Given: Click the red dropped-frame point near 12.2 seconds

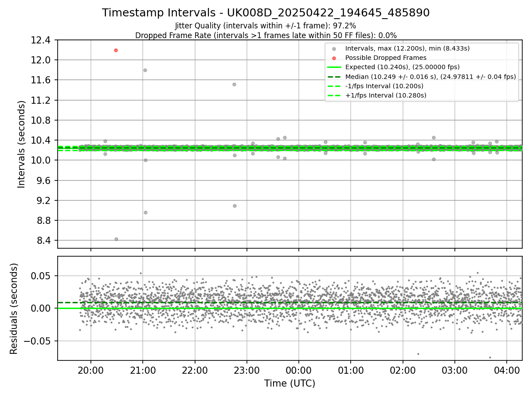Looking at the screenshot, I should click(116, 50).
